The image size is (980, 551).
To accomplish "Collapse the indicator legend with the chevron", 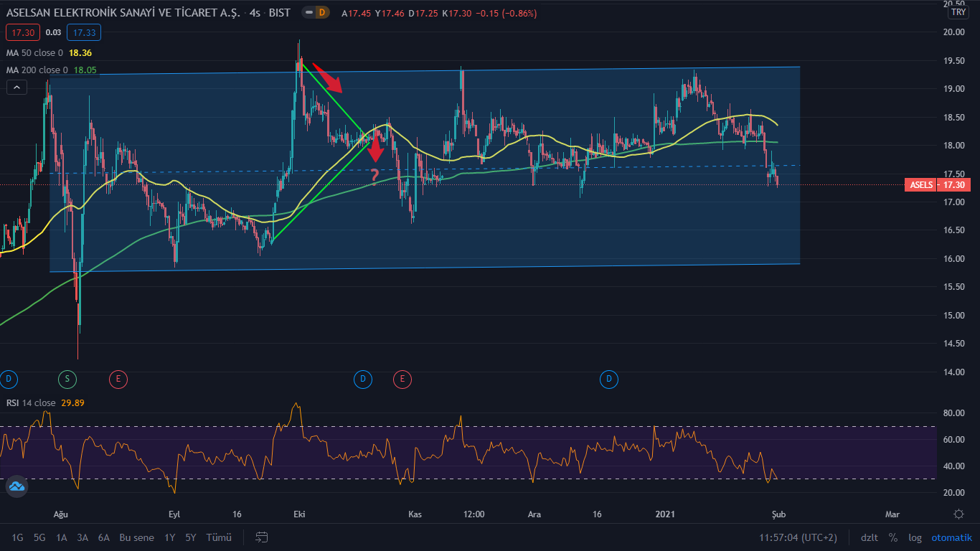I will tap(17, 88).
